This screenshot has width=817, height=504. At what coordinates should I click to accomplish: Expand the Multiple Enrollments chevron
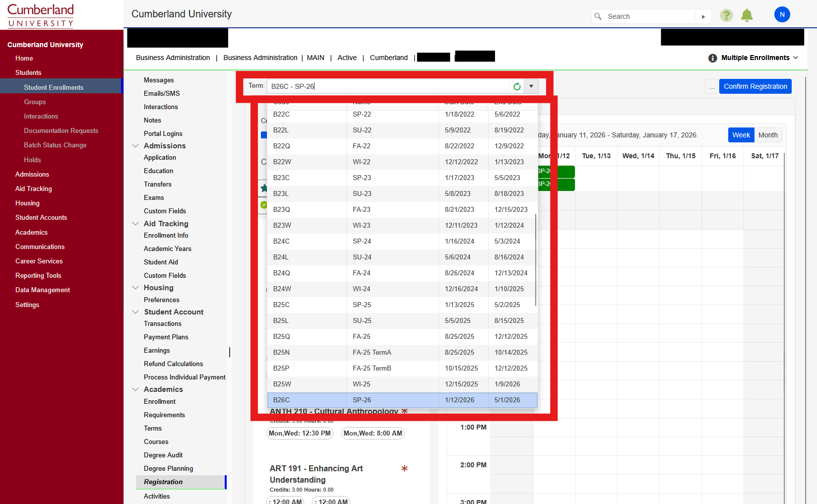click(796, 58)
